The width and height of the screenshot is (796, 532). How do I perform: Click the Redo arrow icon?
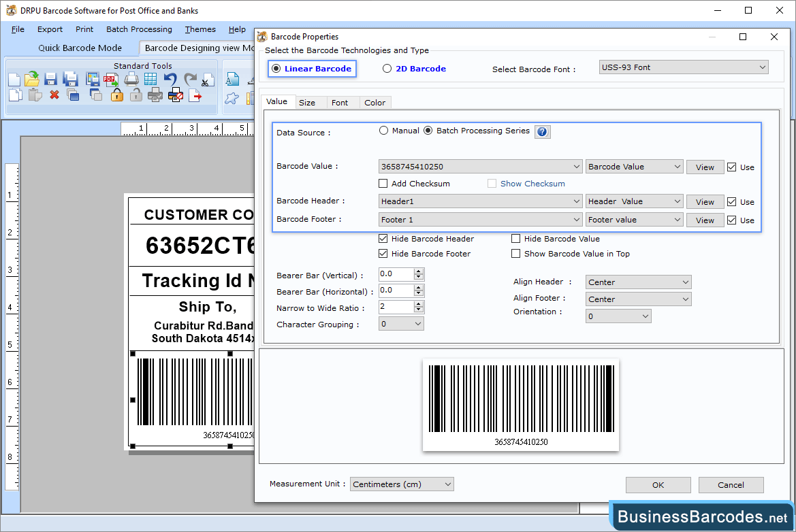[190, 79]
